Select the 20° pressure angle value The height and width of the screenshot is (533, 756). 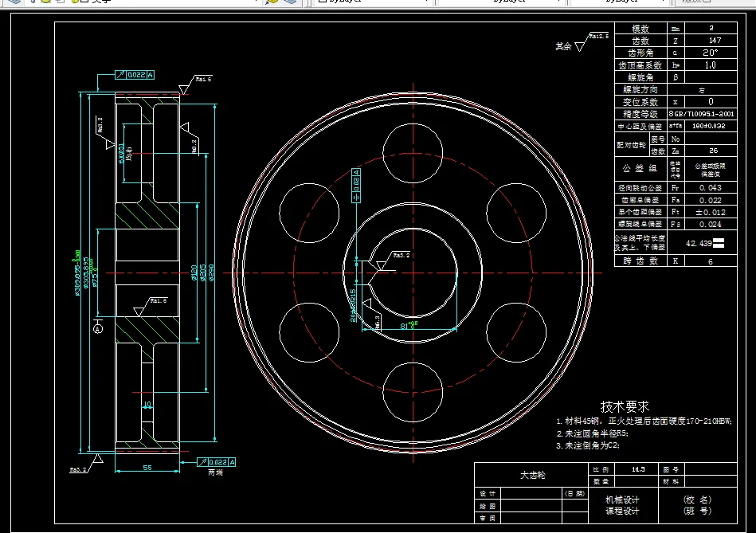tap(711, 53)
